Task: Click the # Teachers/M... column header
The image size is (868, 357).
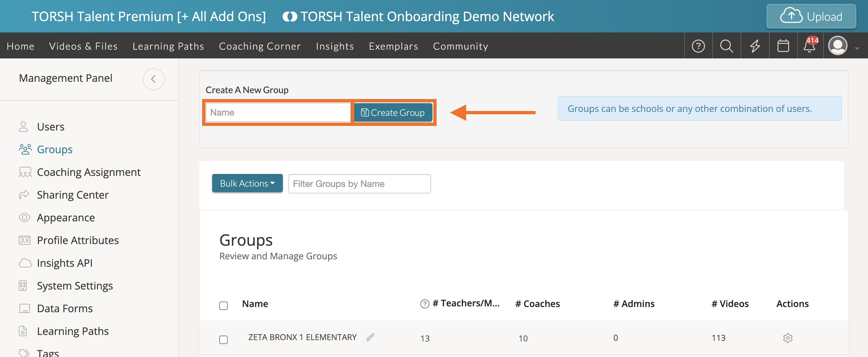Action: pos(466,303)
